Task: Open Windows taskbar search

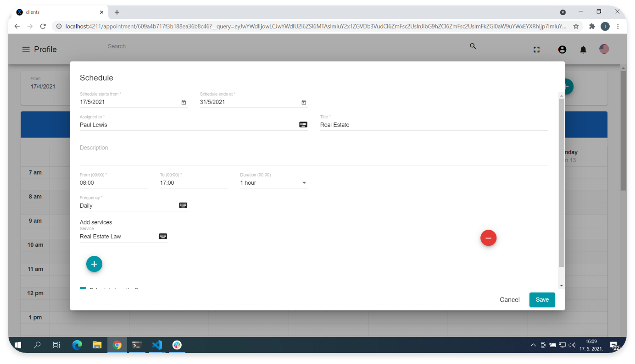Action: (38, 345)
